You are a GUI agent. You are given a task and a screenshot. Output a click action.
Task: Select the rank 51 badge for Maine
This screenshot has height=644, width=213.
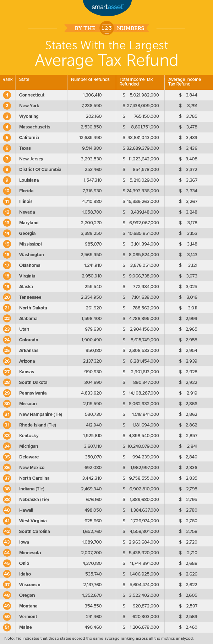coord(7,627)
